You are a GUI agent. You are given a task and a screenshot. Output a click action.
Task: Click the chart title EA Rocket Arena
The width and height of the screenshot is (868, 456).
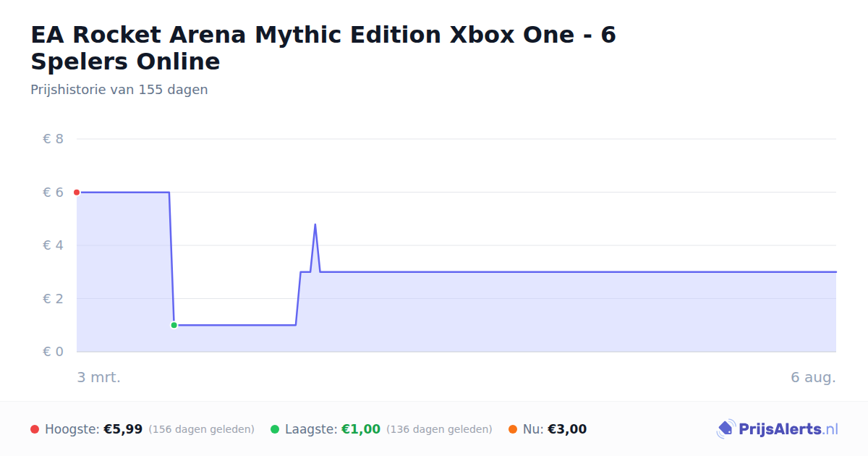323,48
